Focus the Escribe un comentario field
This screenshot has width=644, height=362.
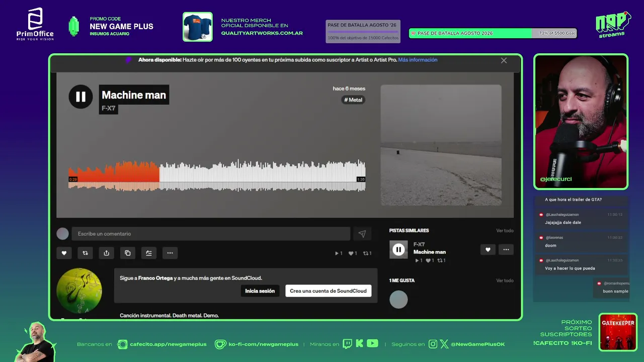coord(211,234)
